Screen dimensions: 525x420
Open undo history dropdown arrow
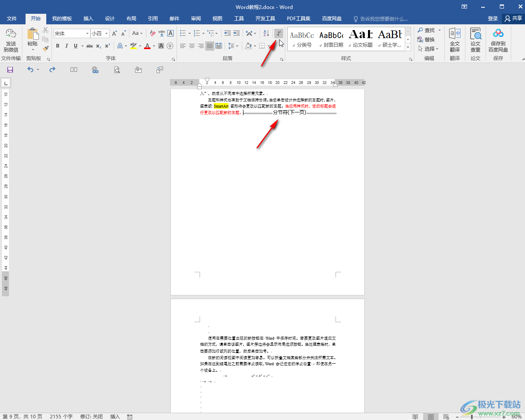pyautogui.click(x=38, y=70)
